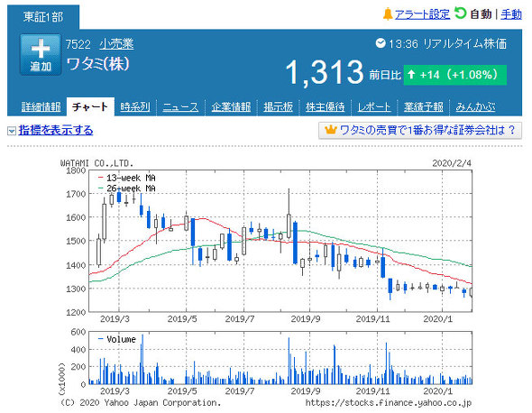Click the green +14 (+1.08%) change badge
Viewport: 532px width, 413px height.
(455, 75)
